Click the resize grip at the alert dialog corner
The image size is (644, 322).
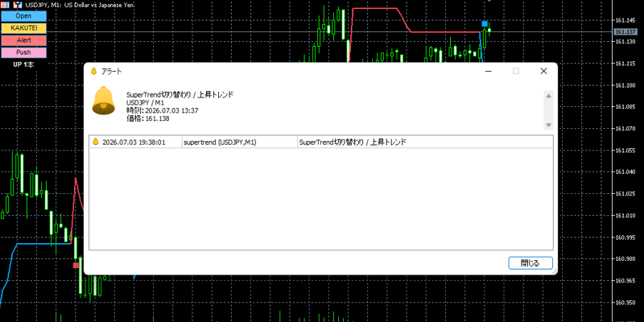(554, 271)
